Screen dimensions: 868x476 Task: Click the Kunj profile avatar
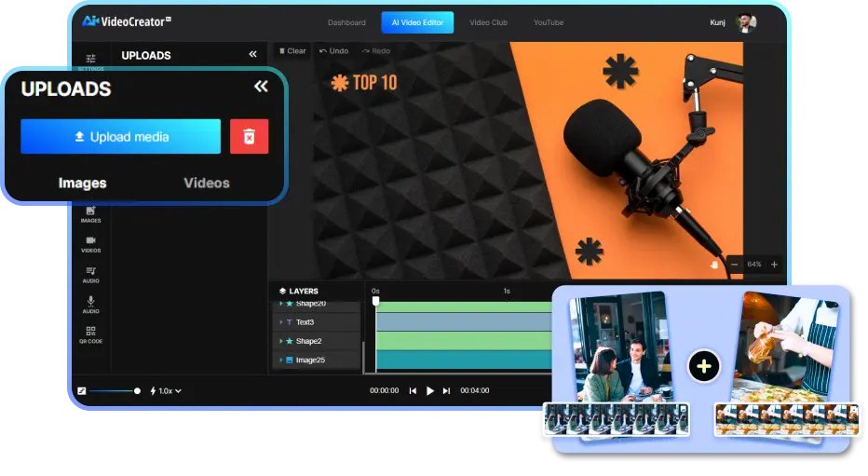[x=746, y=22]
